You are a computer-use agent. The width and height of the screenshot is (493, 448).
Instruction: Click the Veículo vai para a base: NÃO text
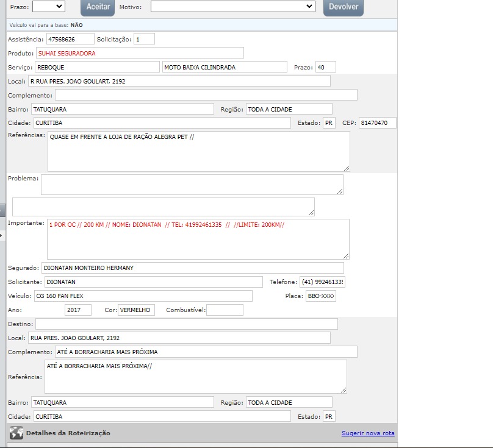coord(46,25)
